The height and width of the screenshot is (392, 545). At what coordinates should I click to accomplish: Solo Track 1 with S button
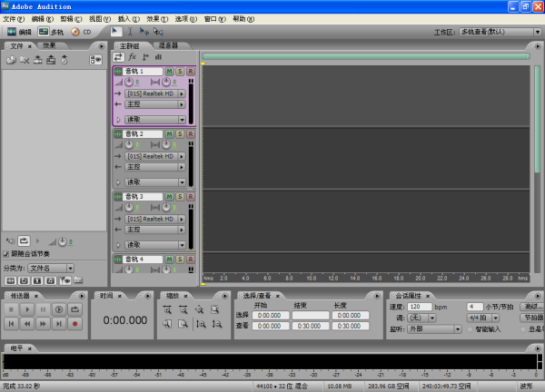click(180, 71)
